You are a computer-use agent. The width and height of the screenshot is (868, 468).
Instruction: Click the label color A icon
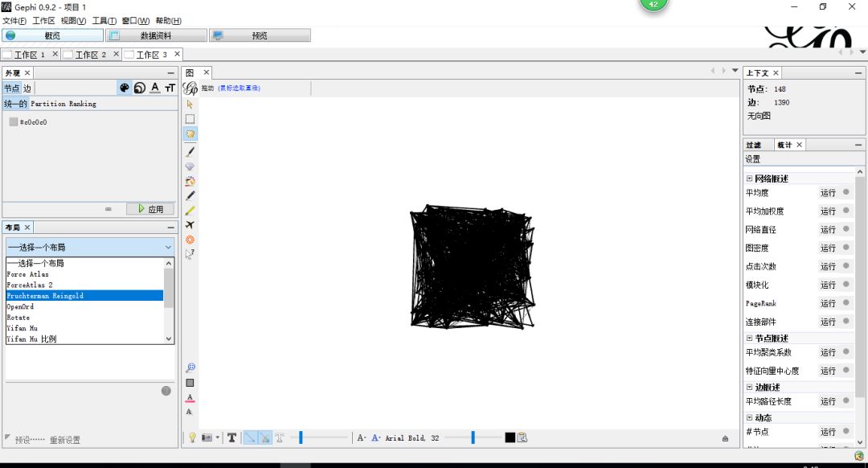155,88
